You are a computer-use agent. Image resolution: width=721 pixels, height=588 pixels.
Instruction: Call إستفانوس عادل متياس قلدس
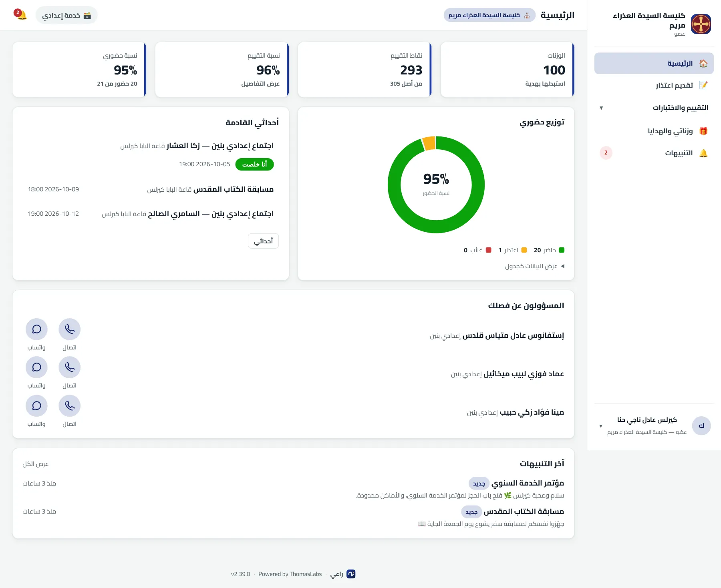(x=70, y=329)
